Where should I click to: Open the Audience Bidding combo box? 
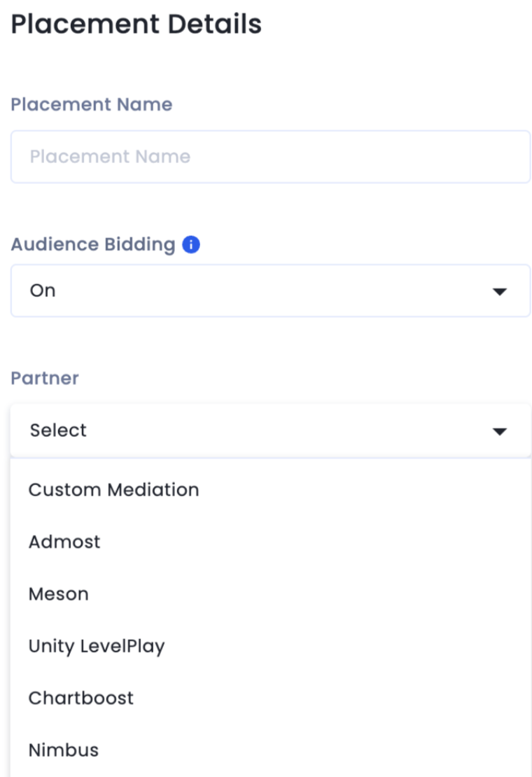[x=270, y=290]
